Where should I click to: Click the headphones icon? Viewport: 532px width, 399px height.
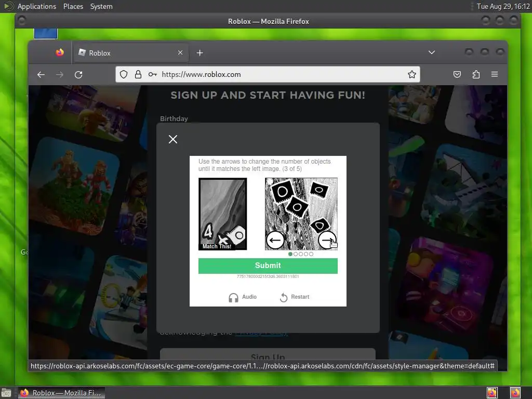click(233, 298)
